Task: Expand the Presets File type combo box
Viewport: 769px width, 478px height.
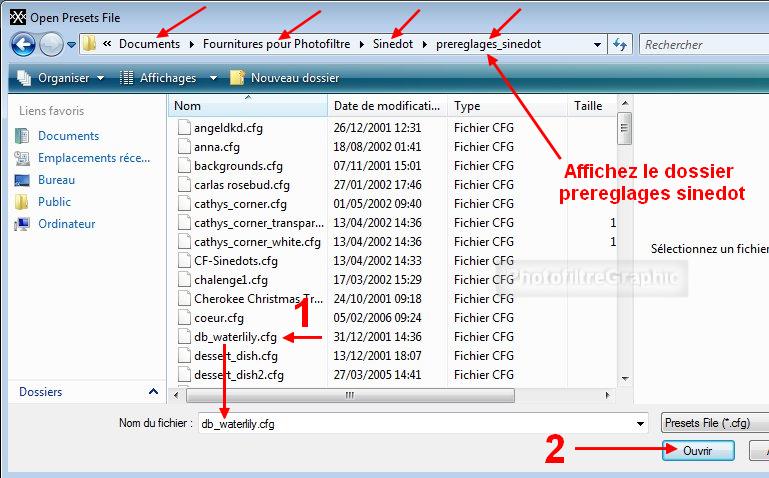Action: [714, 423]
